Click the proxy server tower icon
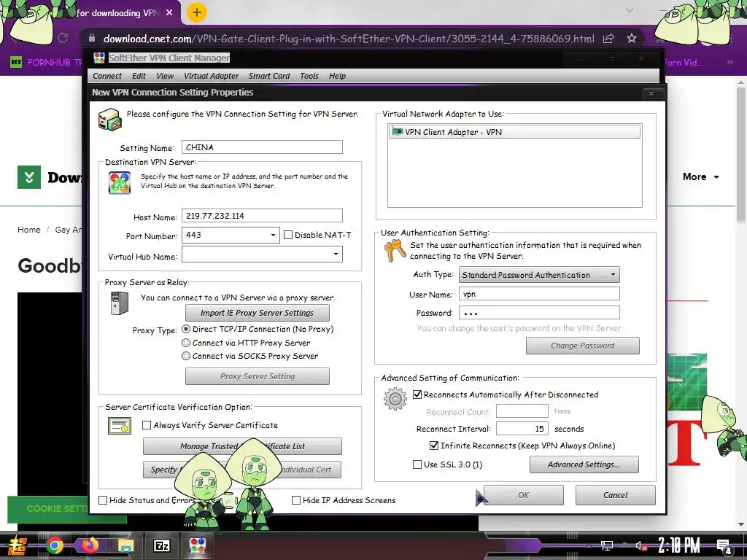This screenshot has width=747, height=560. 119,303
